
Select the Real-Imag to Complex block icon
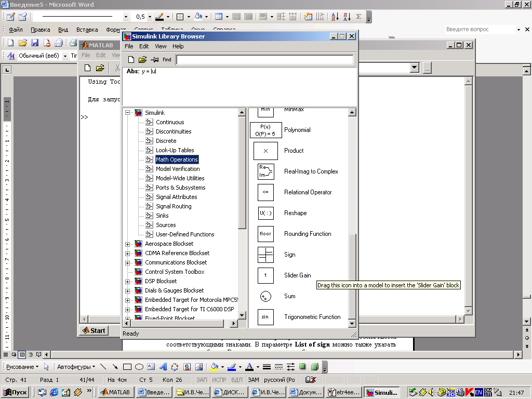coord(265,171)
